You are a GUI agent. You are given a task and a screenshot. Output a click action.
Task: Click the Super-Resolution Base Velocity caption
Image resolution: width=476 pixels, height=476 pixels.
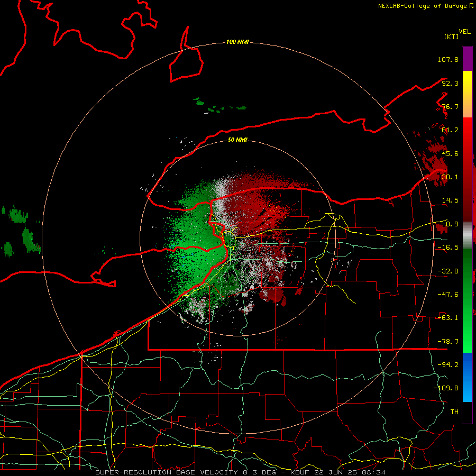point(241,472)
